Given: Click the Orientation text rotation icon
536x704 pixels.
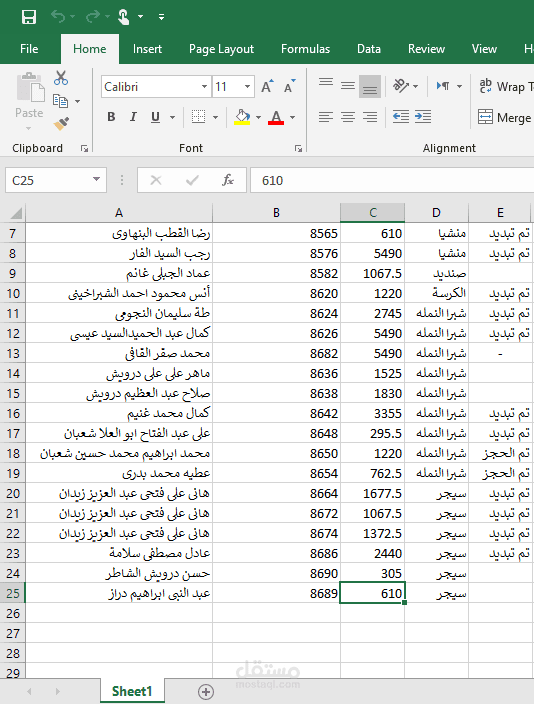Looking at the screenshot, I should pyautogui.click(x=401, y=85).
